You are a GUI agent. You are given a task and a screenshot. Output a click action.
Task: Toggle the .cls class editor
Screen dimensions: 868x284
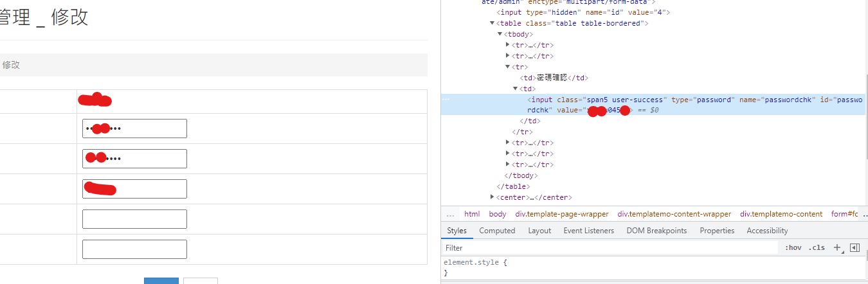pyautogui.click(x=817, y=247)
